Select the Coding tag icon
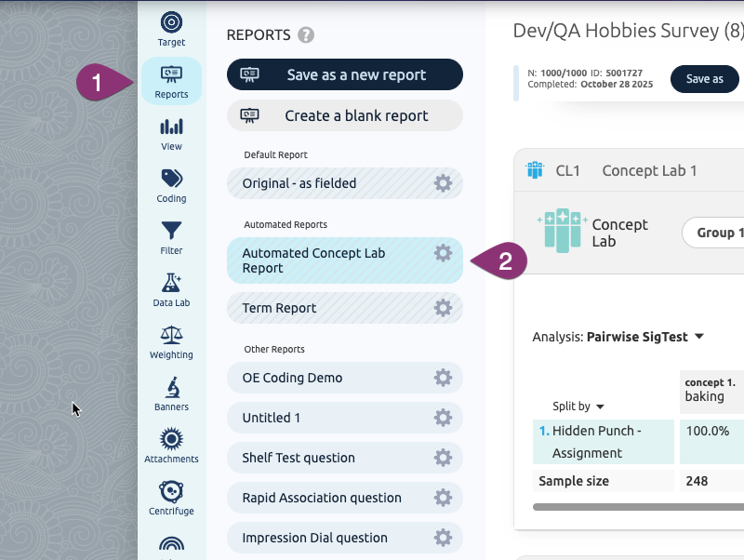The height and width of the screenshot is (560, 744). (x=171, y=185)
